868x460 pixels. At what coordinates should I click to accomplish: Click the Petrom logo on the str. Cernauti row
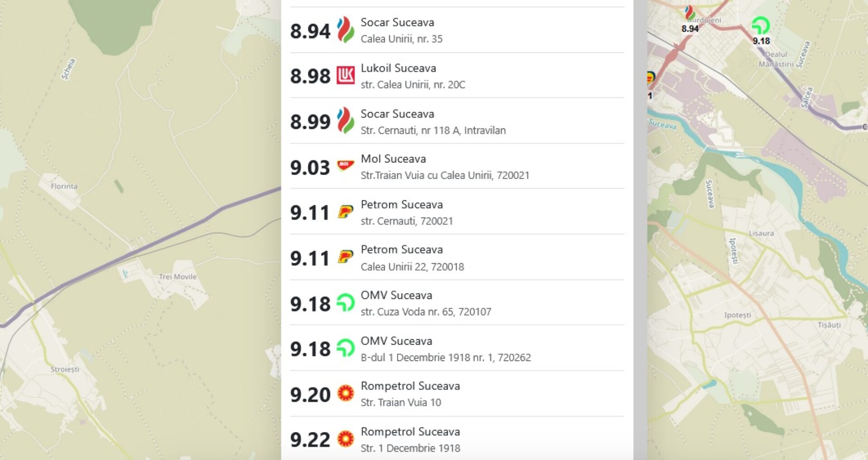click(x=345, y=212)
